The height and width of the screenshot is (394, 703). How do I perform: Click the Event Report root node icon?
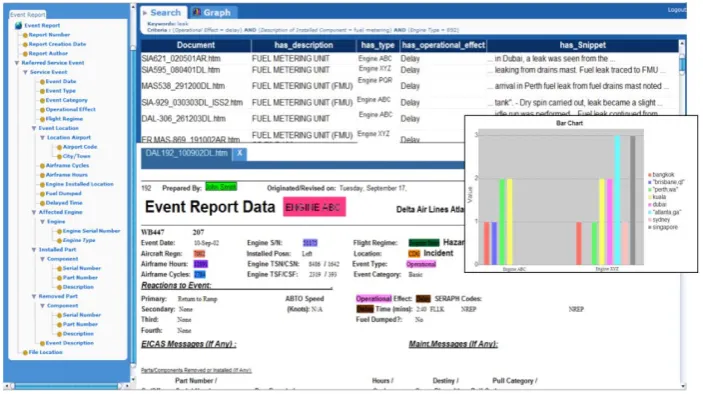tap(18, 26)
